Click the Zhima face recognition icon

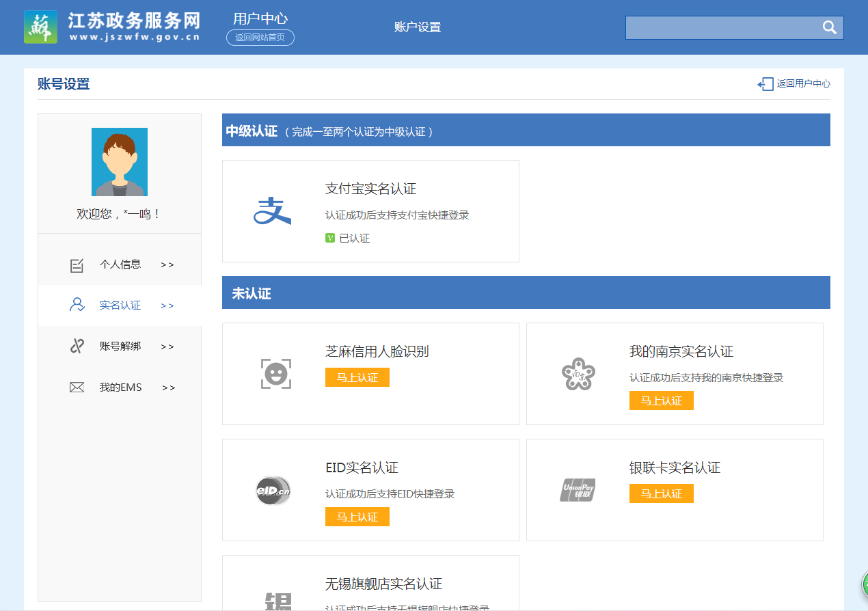click(x=276, y=374)
